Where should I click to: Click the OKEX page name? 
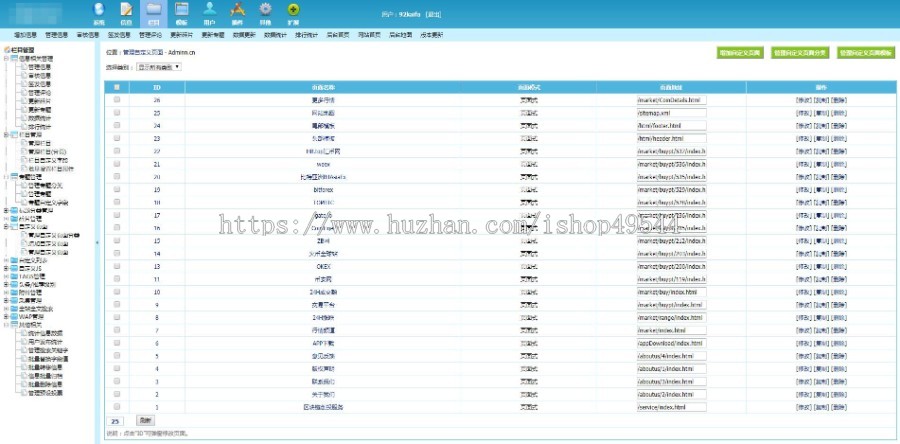323,266
